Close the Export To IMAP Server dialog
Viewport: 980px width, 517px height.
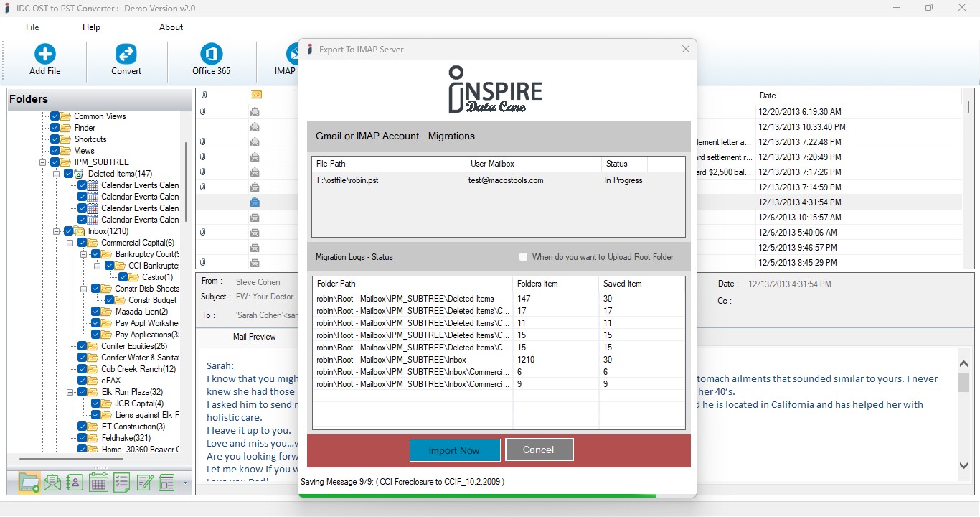686,49
